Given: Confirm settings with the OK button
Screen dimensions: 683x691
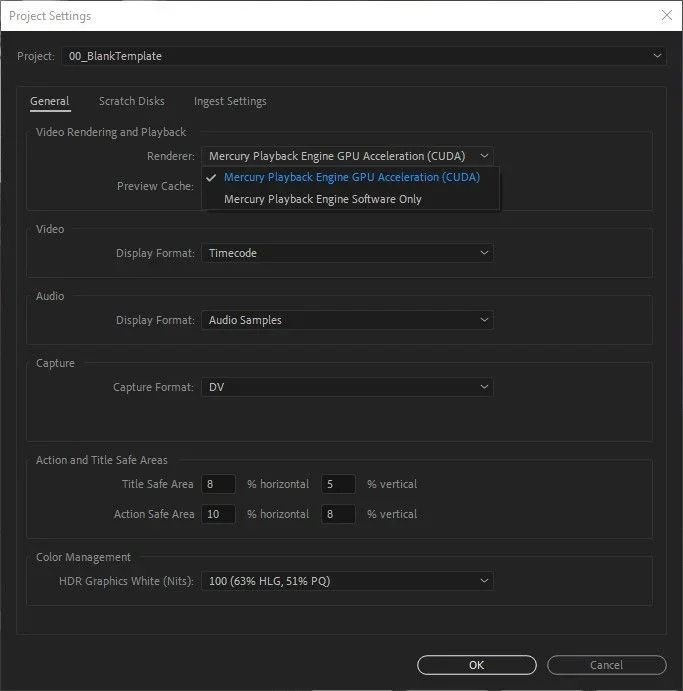Looking at the screenshot, I should pyautogui.click(x=477, y=665).
